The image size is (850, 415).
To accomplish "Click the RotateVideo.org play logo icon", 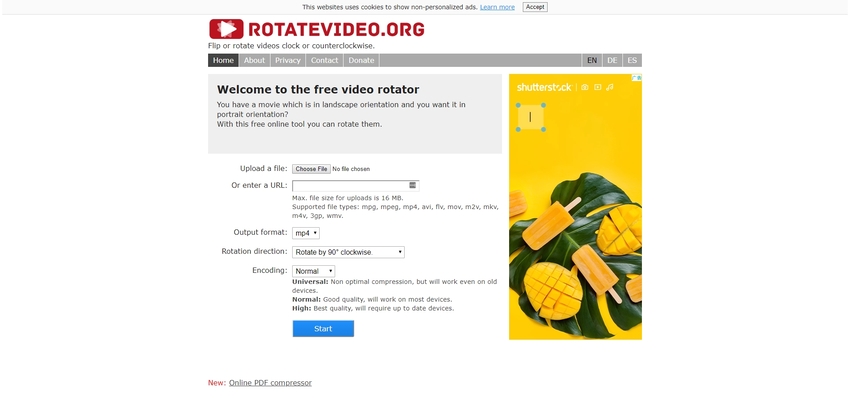I will (x=226, y=29).
